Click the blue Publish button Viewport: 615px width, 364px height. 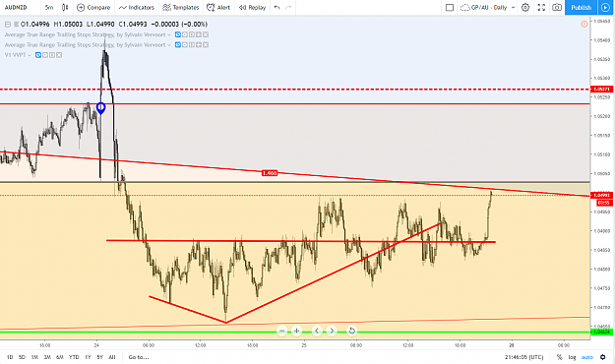point(581,8)
